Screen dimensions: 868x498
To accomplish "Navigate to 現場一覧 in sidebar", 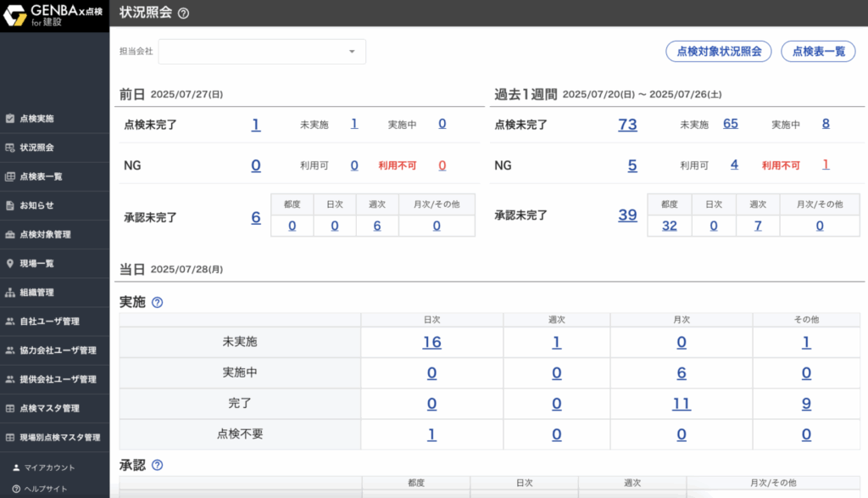I will pos(55,264).
